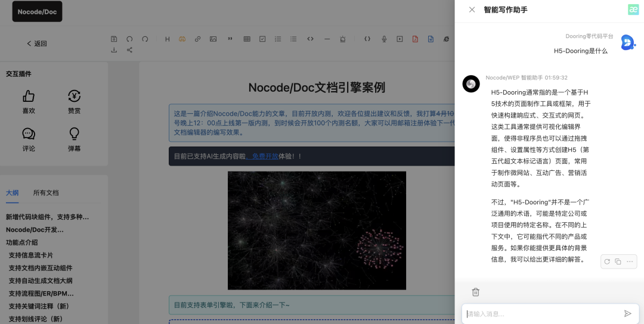Click the 请输入消息 message input field

[x=543, y=314]
